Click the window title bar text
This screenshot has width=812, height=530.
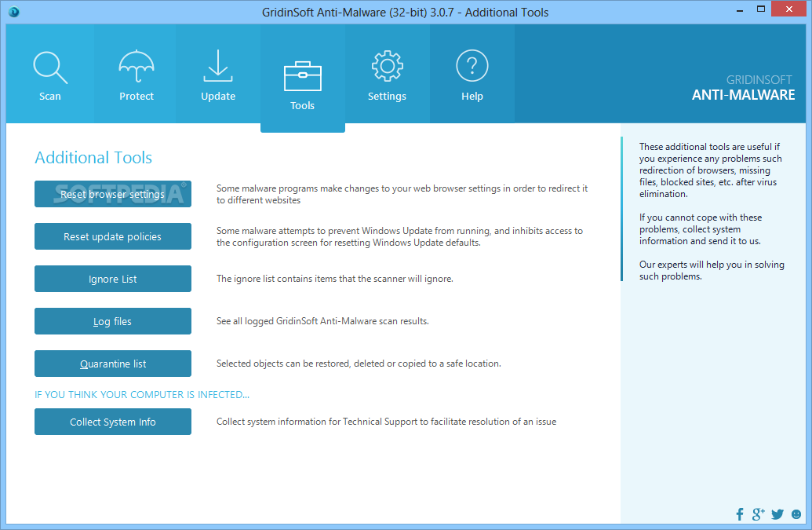pyautogui.click(x=405, y=13)
